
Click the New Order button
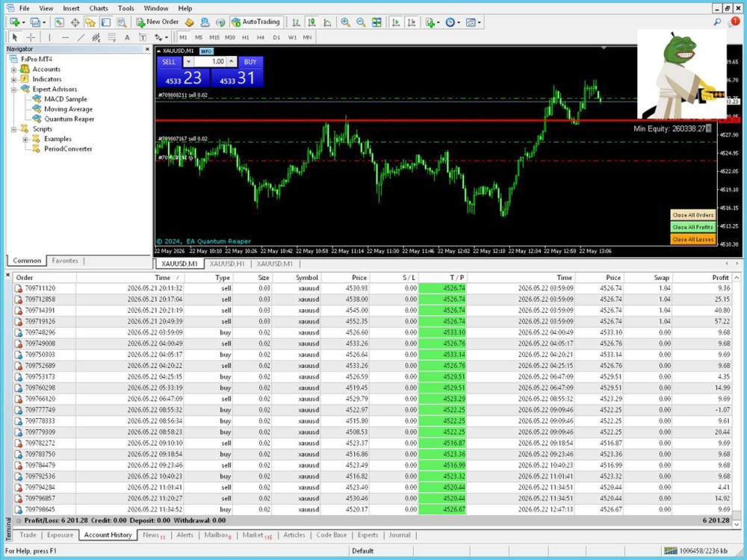click(x=157, y=22)
